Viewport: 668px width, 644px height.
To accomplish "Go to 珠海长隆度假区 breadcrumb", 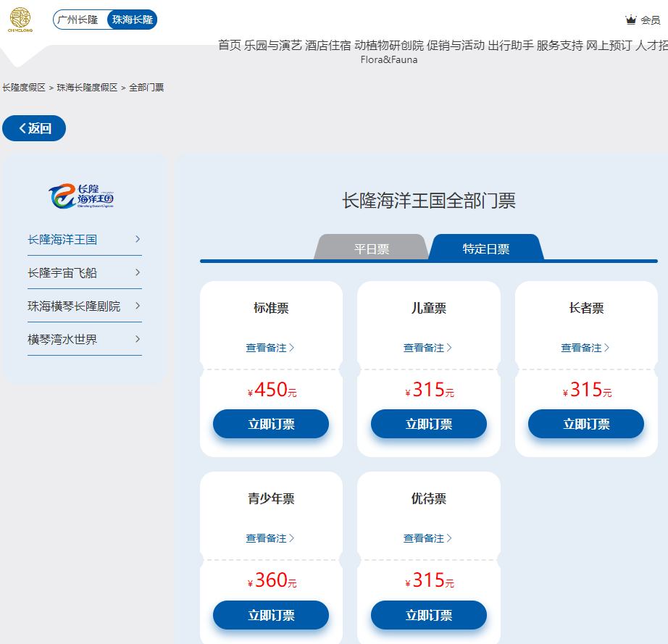I will pyautogui.click(x=87, y=88).
